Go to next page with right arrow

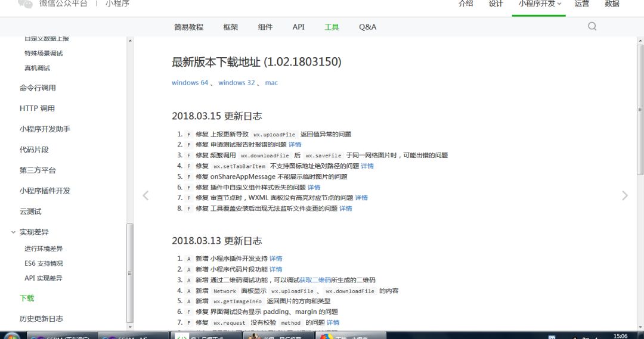point(625,195)
